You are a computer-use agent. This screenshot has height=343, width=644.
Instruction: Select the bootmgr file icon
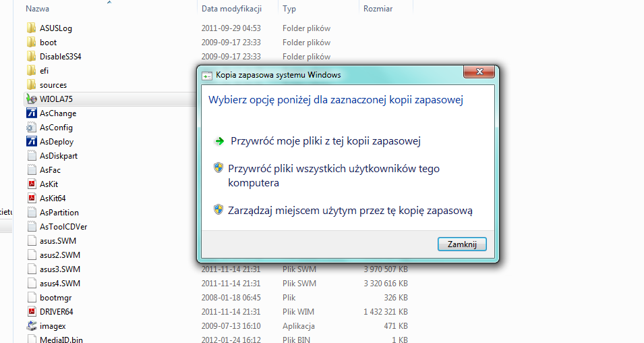point(31,298)
